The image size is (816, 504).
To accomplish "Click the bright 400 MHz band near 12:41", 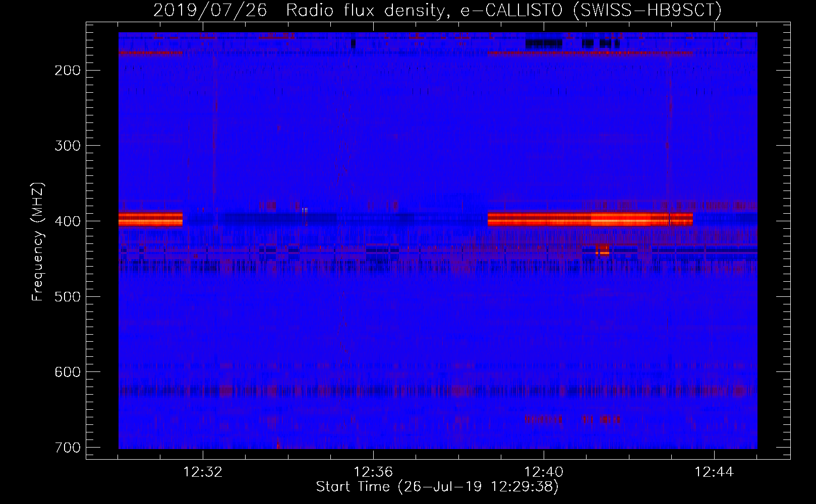I will tap(590, 219).
